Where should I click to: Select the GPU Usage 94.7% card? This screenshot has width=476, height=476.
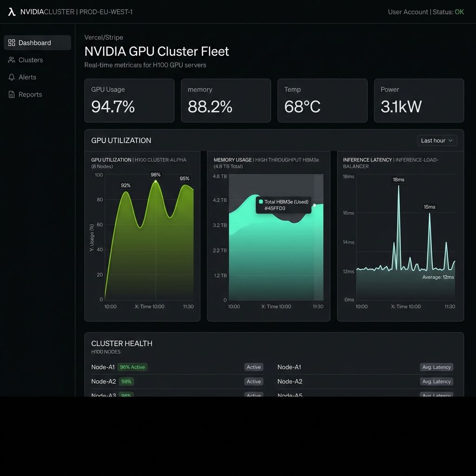[x=129, y=100]
